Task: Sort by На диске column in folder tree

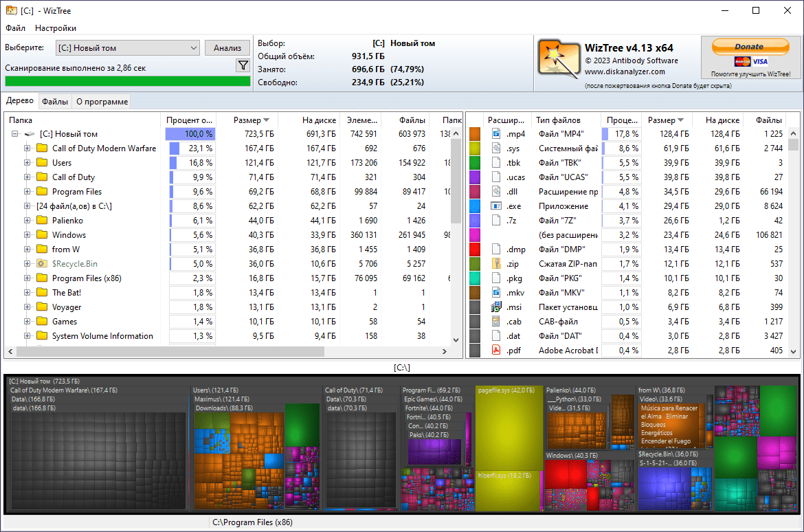Action: point(309,120)
